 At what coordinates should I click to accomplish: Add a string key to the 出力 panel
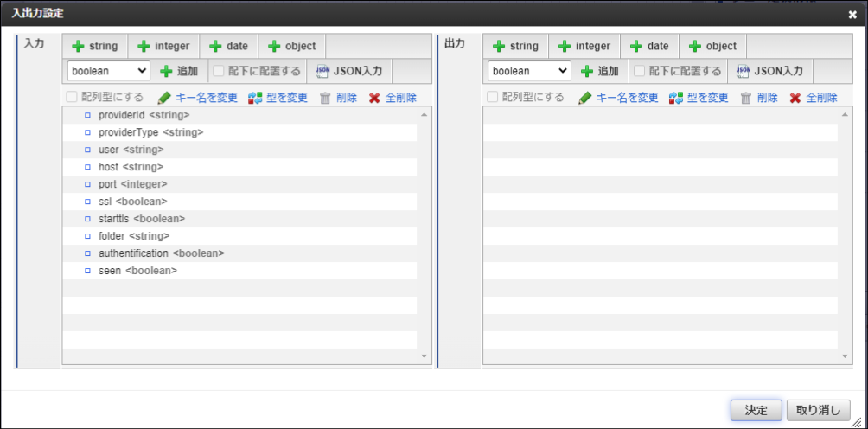[x=516, y=46]
